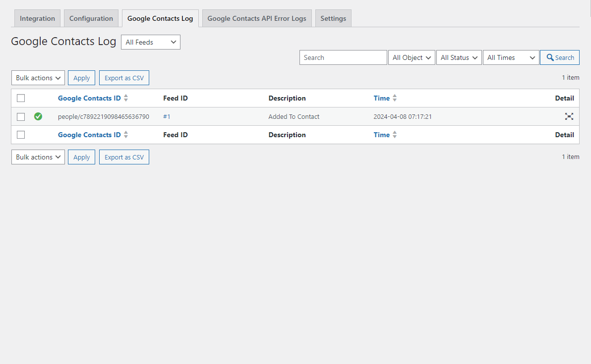Click the top Detail column header
The image size is (591, 364).
(564, 98)
